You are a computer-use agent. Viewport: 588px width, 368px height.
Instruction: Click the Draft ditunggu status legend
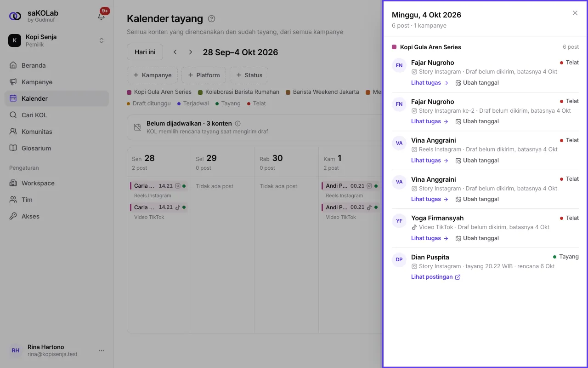[149, 103]
